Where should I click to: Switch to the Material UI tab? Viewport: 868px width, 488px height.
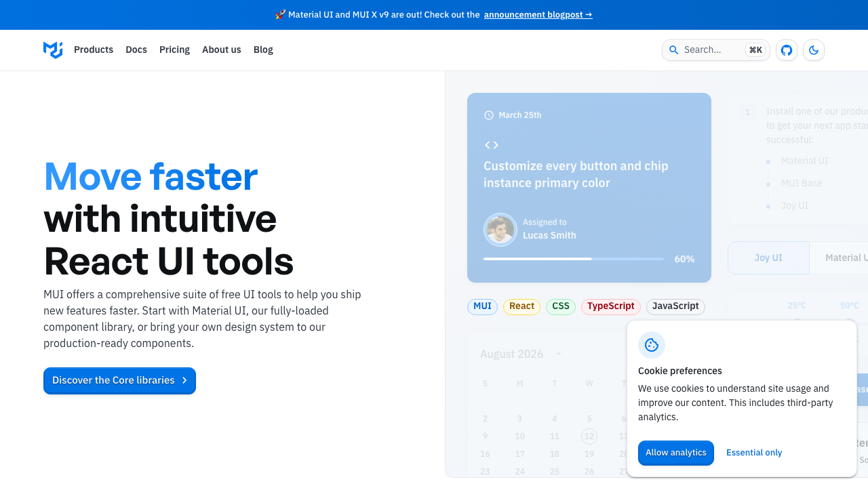click(x=839, y=258)
